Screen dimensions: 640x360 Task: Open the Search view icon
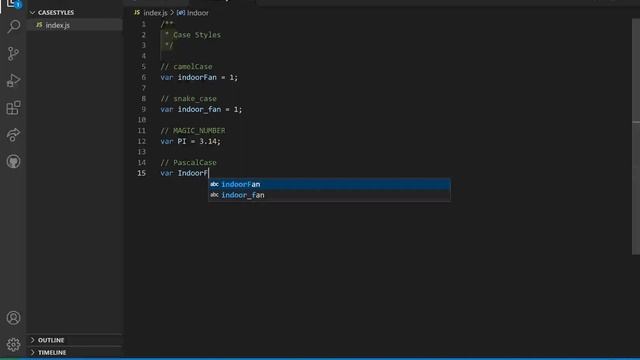[13, 27]
